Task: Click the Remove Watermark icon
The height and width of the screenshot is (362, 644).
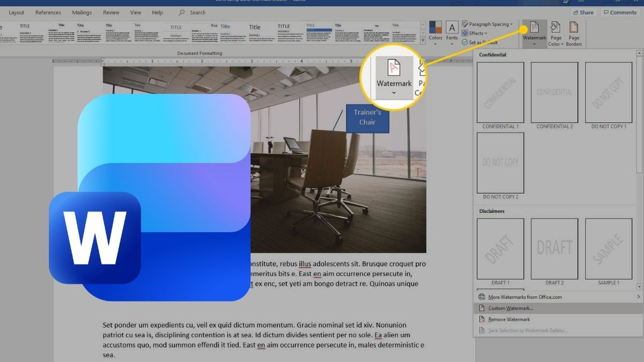Action: (482, 319)
